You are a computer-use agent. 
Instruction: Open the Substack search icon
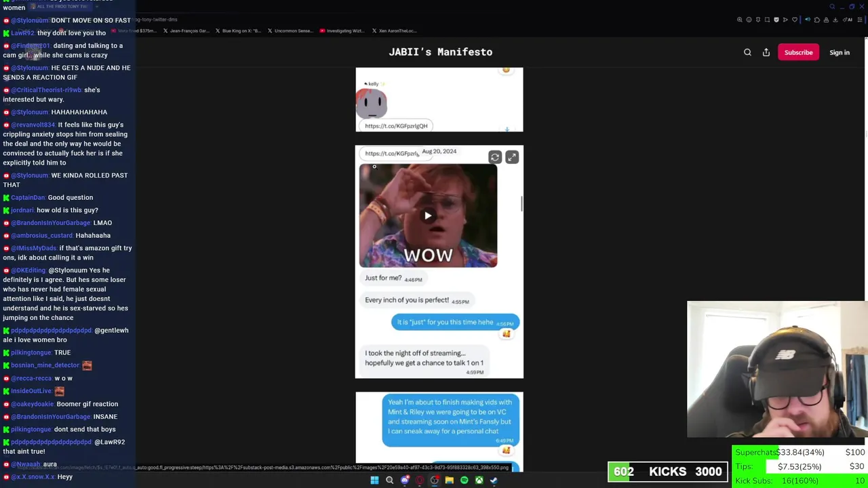point(747,52)
